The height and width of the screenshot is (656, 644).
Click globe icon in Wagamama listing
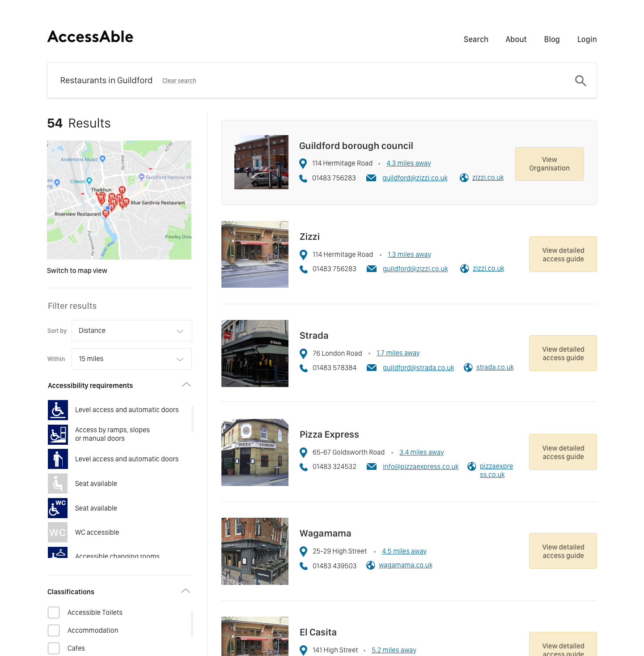(x=371, y=565)
